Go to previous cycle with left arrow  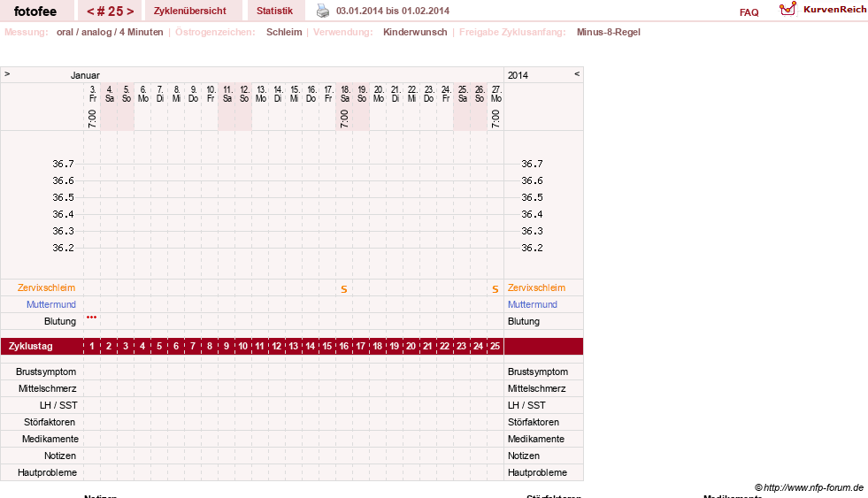coord(90,11)
